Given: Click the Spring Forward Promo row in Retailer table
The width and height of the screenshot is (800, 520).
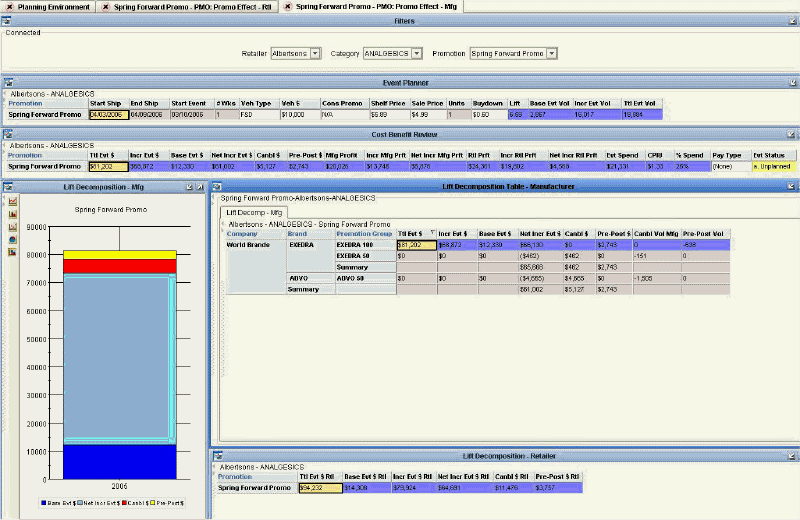Looking at the screenshot, I should click(x=399, y=488).
